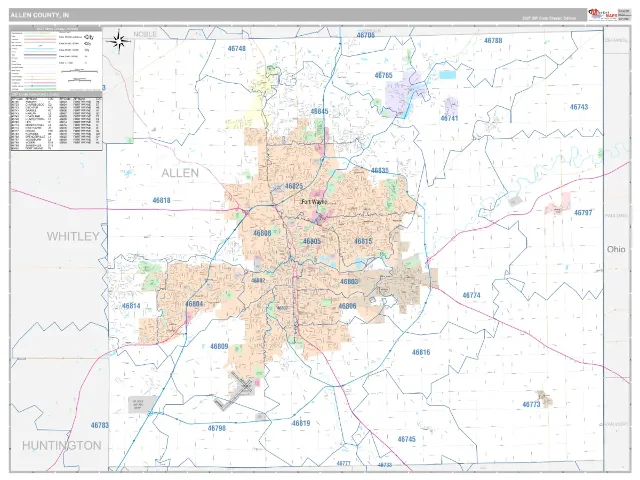
Task: Click ZIP code label 46798
Action: (216, 428)
